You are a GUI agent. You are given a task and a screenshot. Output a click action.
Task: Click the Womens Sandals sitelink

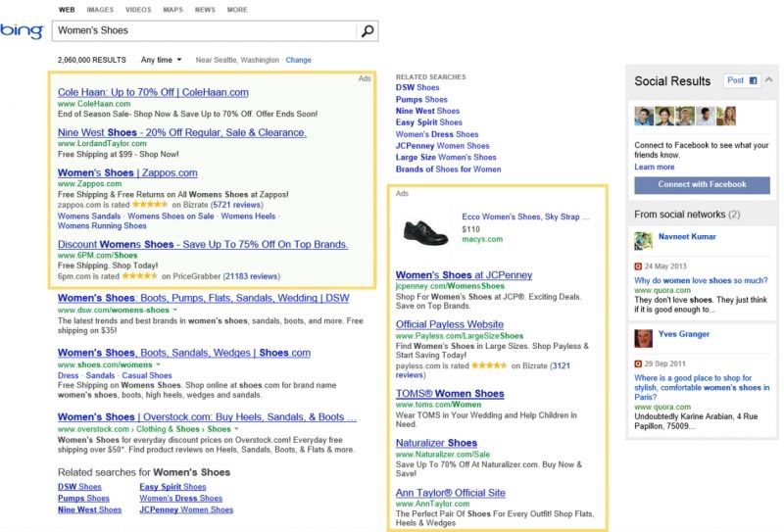[89, 216]
